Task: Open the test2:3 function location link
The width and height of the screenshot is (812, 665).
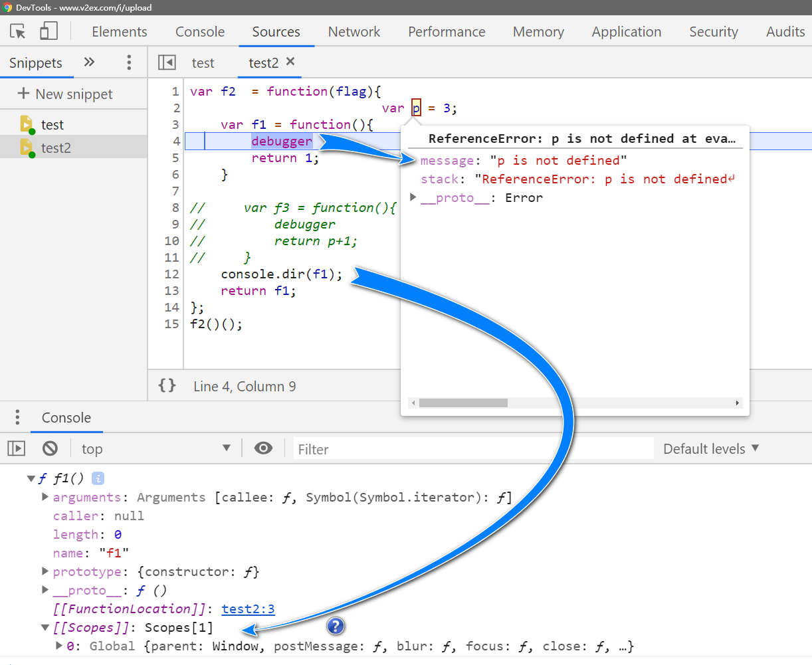Action: 248,609
